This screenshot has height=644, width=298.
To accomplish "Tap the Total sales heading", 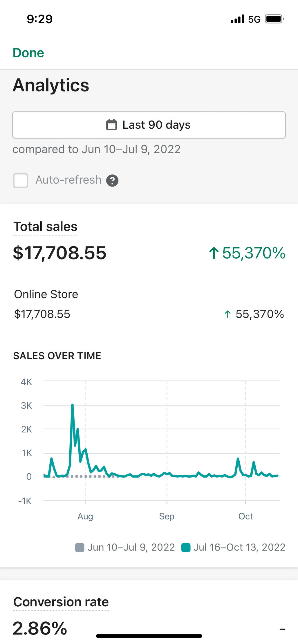I will [45, 227].
